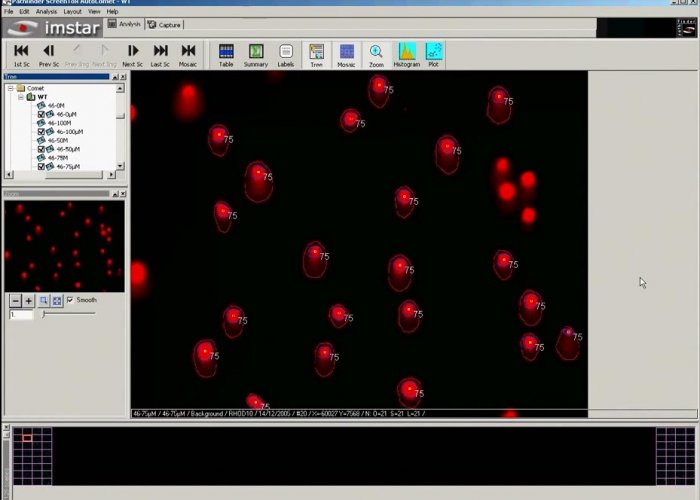Select the 46-75µM tree label
This screenshot has width=700, height=500.
(x=68, y=167)
